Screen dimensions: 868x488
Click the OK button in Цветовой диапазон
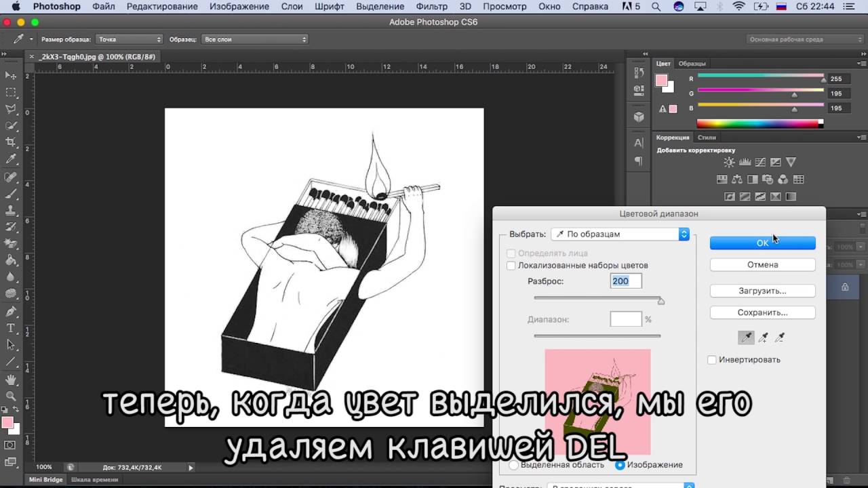pos(762,243)
